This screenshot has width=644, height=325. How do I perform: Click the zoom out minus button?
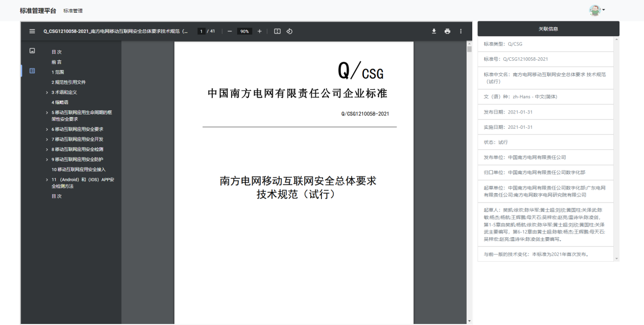(x=229, y=31)
